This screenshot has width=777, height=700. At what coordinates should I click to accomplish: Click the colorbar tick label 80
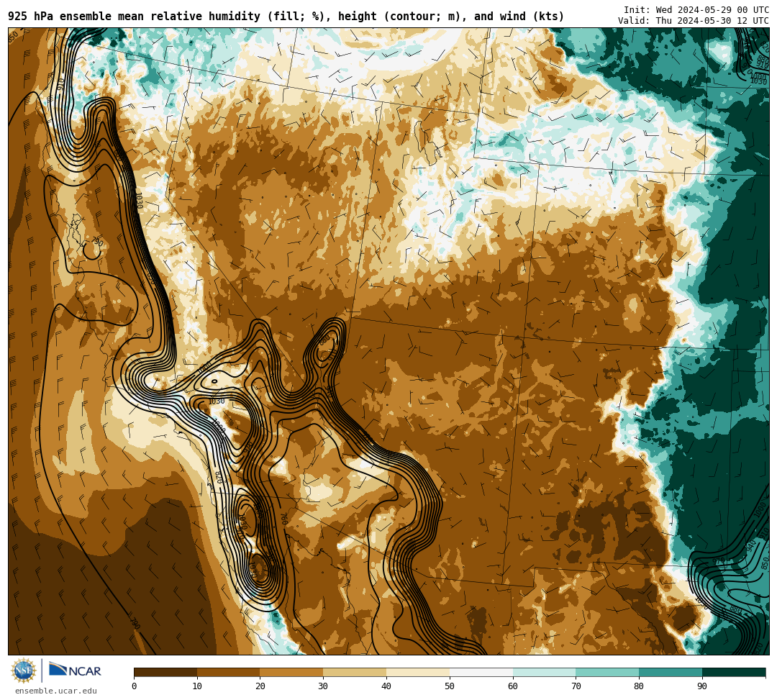[639, 686]
